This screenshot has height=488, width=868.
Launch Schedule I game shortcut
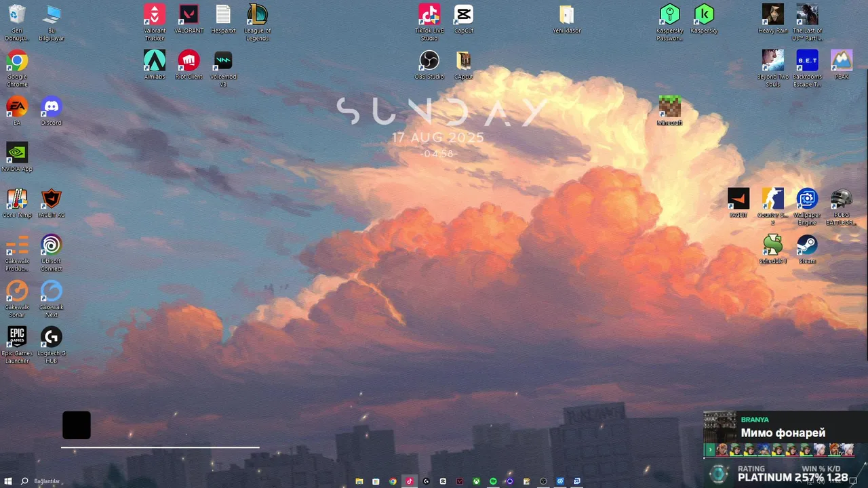click(773, 249)
